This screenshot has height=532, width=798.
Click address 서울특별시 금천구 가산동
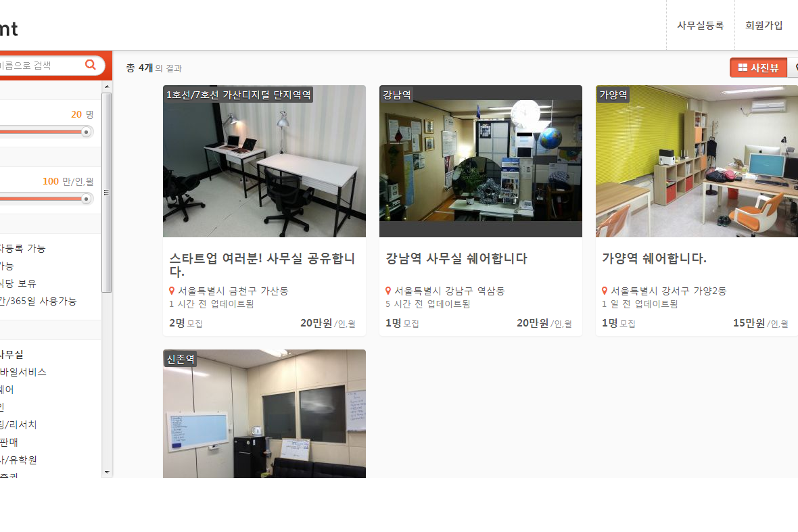[x=233, y=291]
